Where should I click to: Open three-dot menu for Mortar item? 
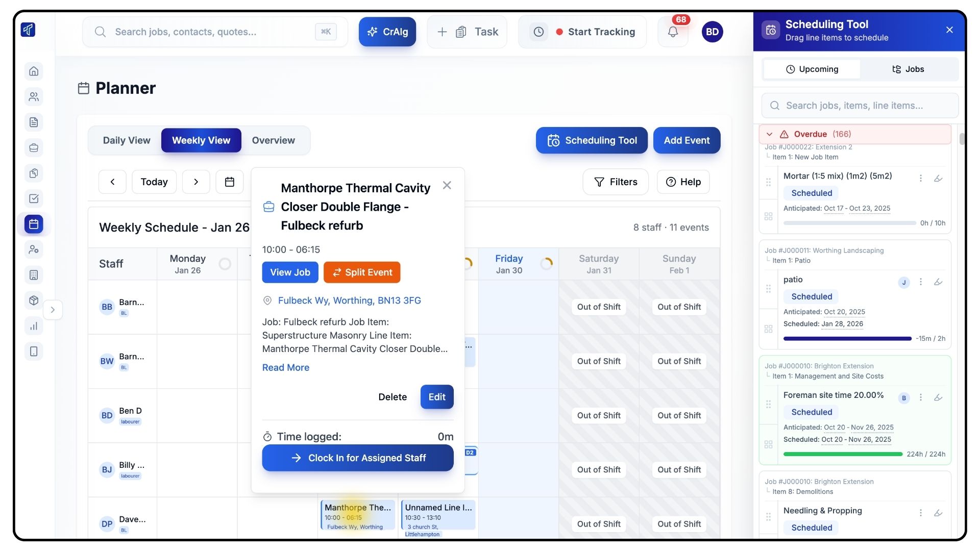click(921, 178)
